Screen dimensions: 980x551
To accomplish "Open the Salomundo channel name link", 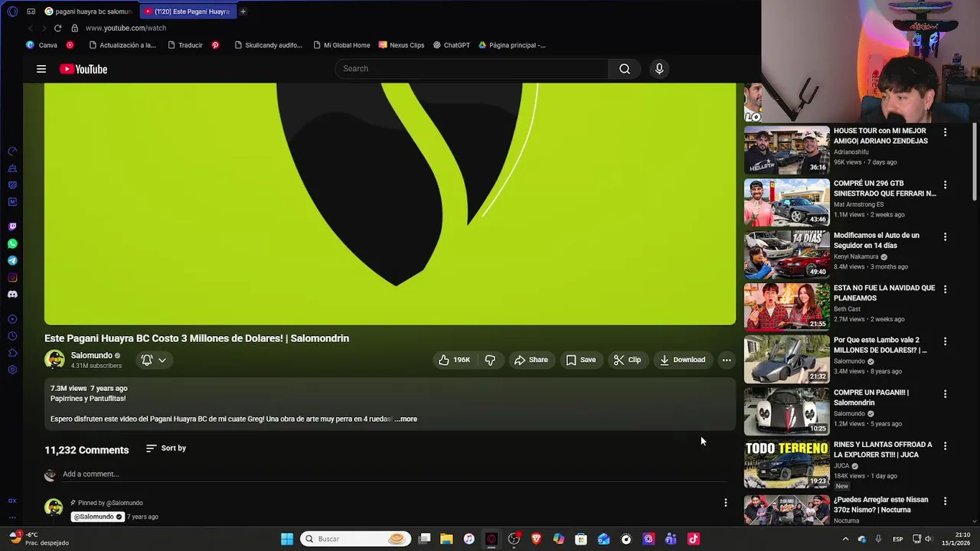I will point(91,355).
